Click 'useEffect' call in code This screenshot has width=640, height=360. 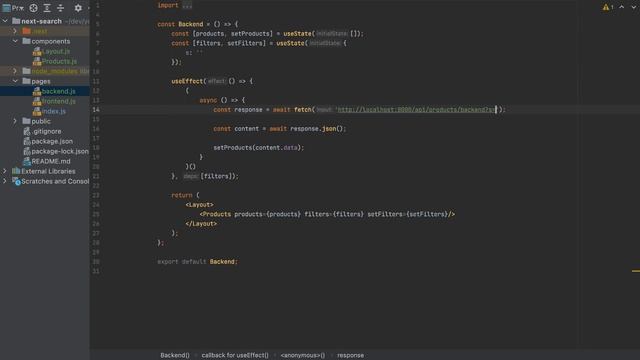pyautogui.click(x=187, y=81)
